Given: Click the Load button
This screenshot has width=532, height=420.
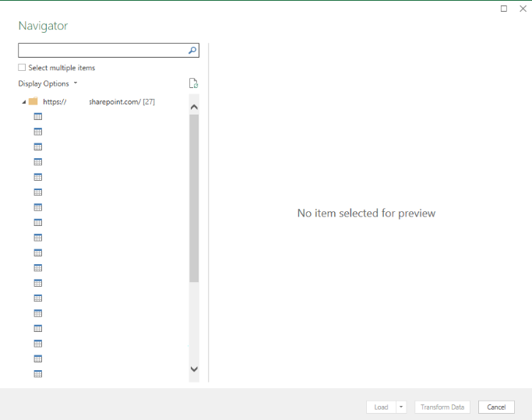Looking at the screenshot, I should [381, 407].
